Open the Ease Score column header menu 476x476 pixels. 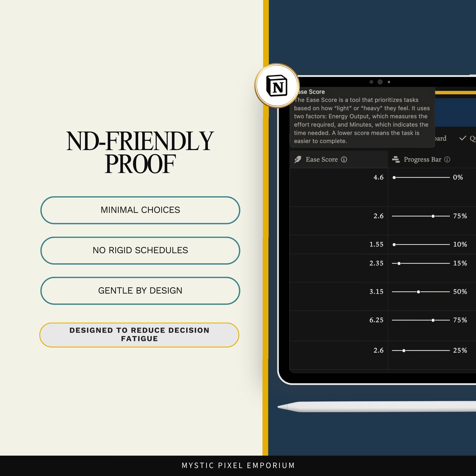[x=322, y=159]
